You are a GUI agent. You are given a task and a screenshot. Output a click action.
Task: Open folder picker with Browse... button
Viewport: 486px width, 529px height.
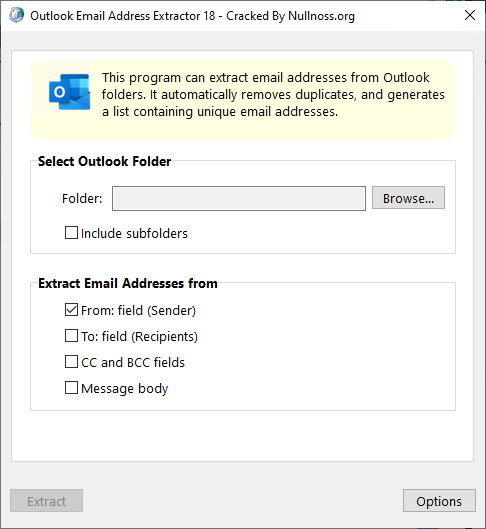coord(408,198)
